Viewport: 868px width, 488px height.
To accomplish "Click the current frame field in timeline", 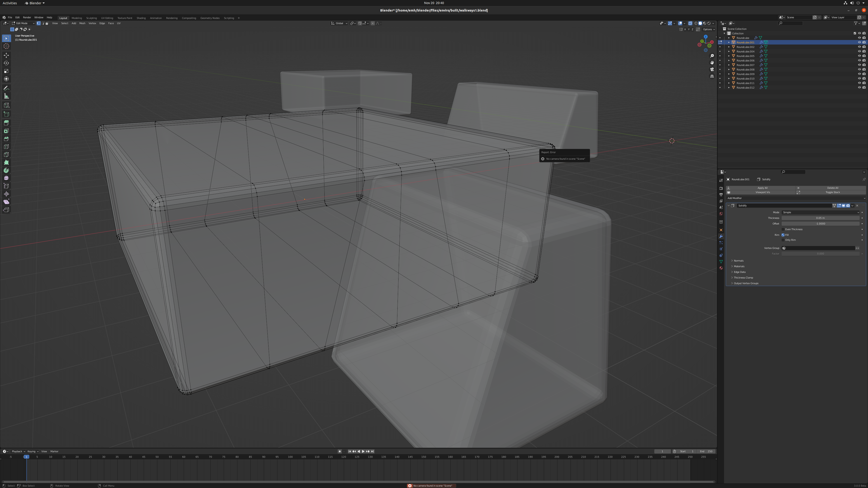I will (x=662, y=452).
